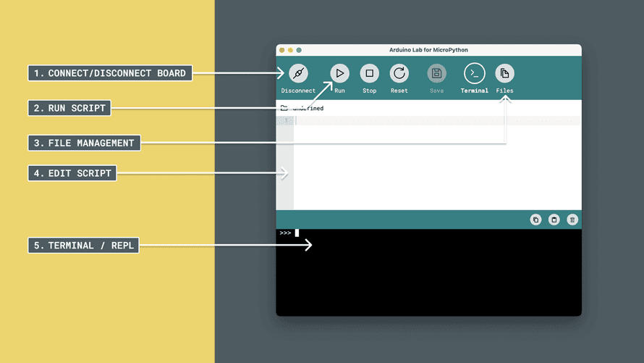Screen dimensions: 644x363
Task: Paste into terminal icon
Action: pos(554,220)
